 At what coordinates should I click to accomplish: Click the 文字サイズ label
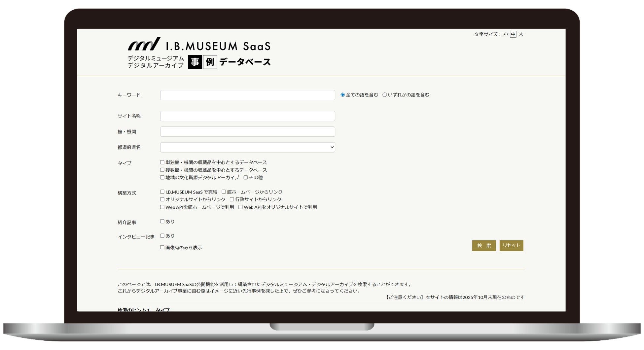tap(487, 34)
